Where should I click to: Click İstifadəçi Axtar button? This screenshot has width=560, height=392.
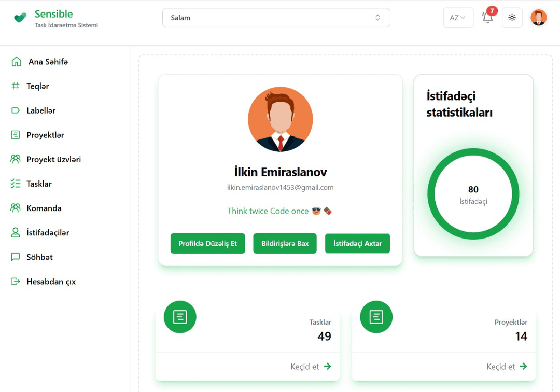pos(357,244)
